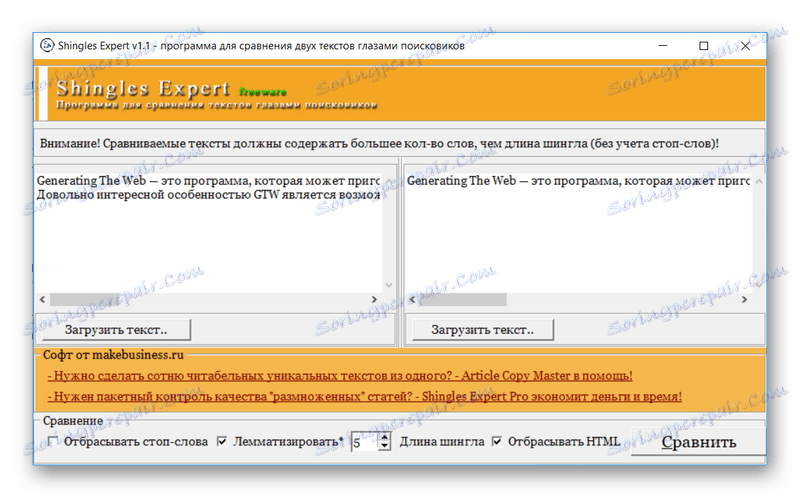The width and height of the screenshot is (800, 498).
Task: Click left pane vertical scroll down arrow
Action: (x=389, y=285)
